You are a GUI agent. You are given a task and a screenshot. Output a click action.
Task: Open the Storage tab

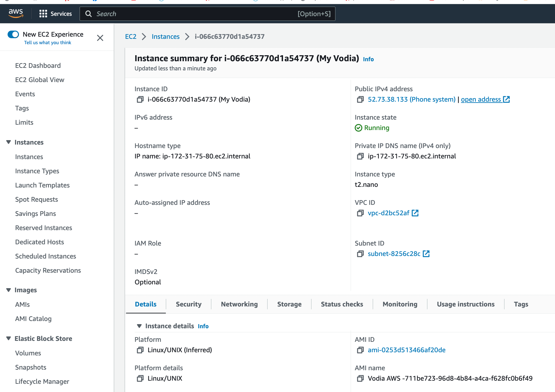289,304
